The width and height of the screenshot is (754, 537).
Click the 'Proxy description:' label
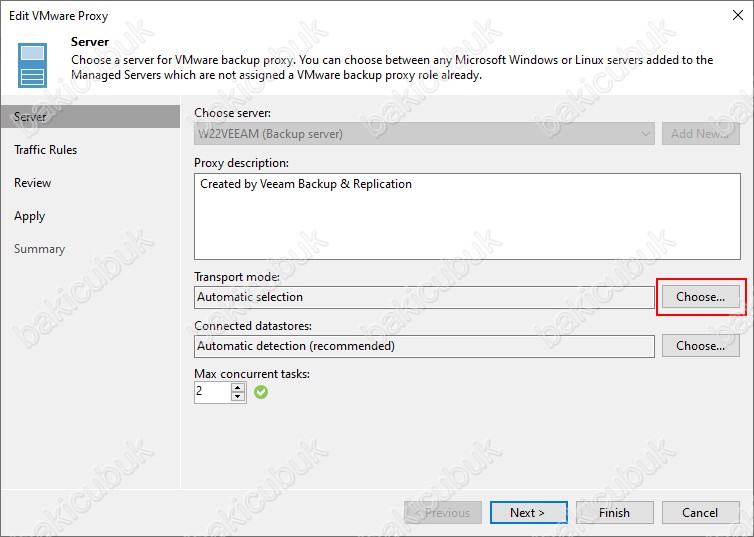point(241,163)
